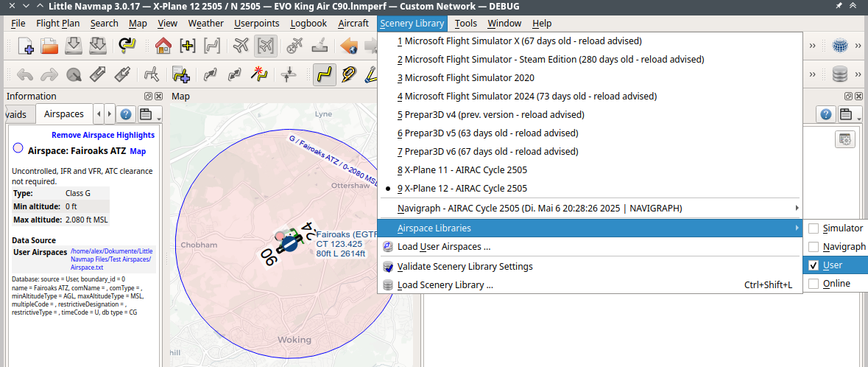
Task: Select Prepar3D v5 scenery library
Action: pos(589,133)
